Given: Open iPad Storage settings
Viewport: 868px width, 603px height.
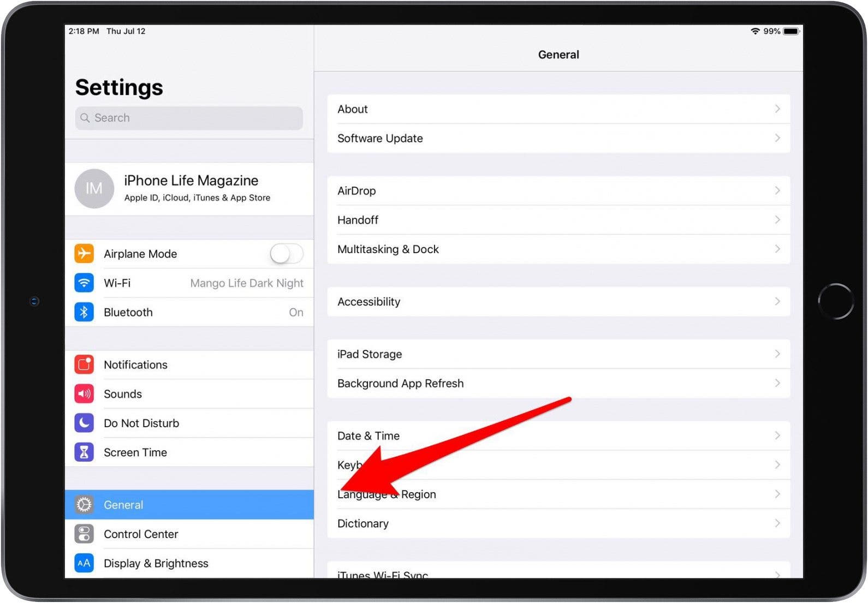Looking at the screenshot, I should pyautogui.click(x=558, y=354).
